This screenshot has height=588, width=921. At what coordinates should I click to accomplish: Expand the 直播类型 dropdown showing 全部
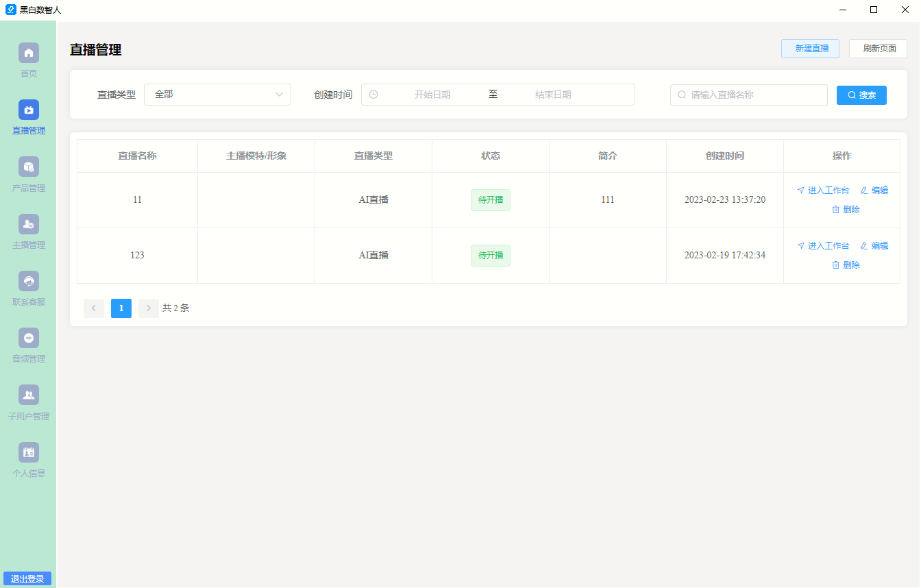217,95
